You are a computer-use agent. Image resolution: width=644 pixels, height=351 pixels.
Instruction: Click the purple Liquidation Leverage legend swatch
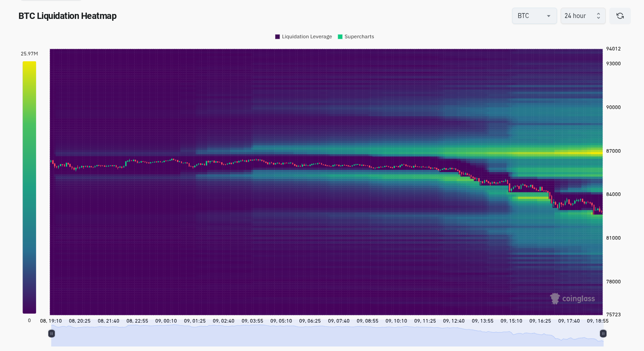pos(277,36)
